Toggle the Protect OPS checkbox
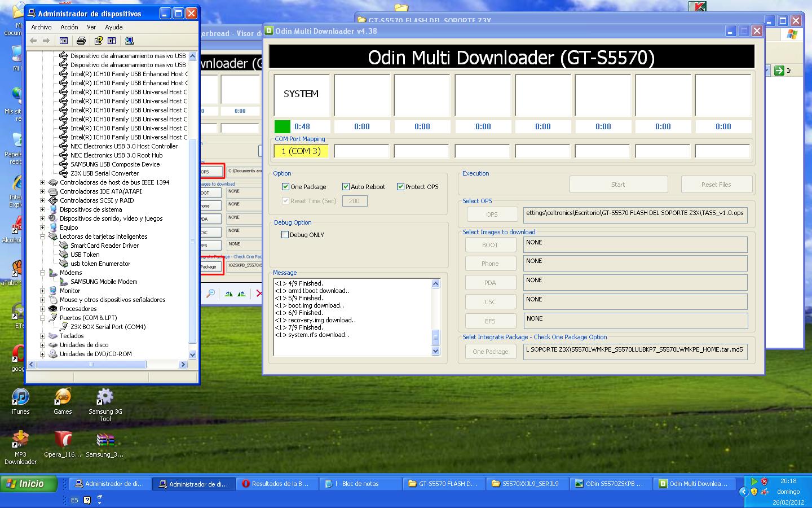 point(400,187)
